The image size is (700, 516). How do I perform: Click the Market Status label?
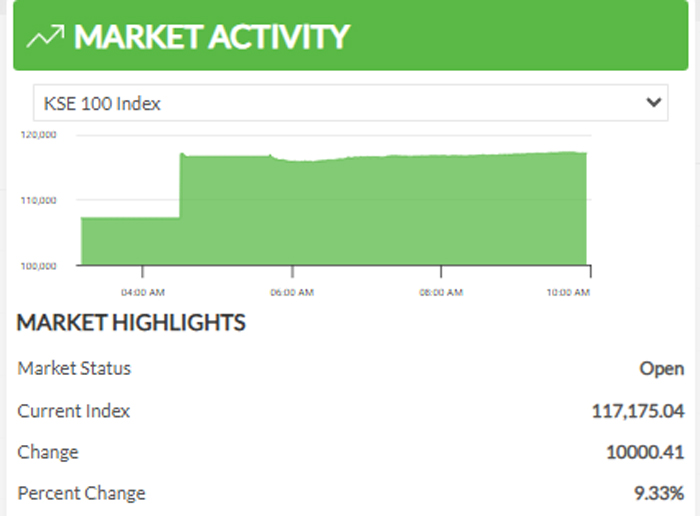click(x=74, y=368)
